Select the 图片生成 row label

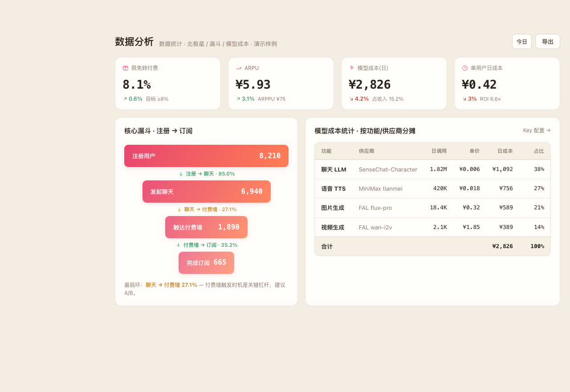[333, 208]
